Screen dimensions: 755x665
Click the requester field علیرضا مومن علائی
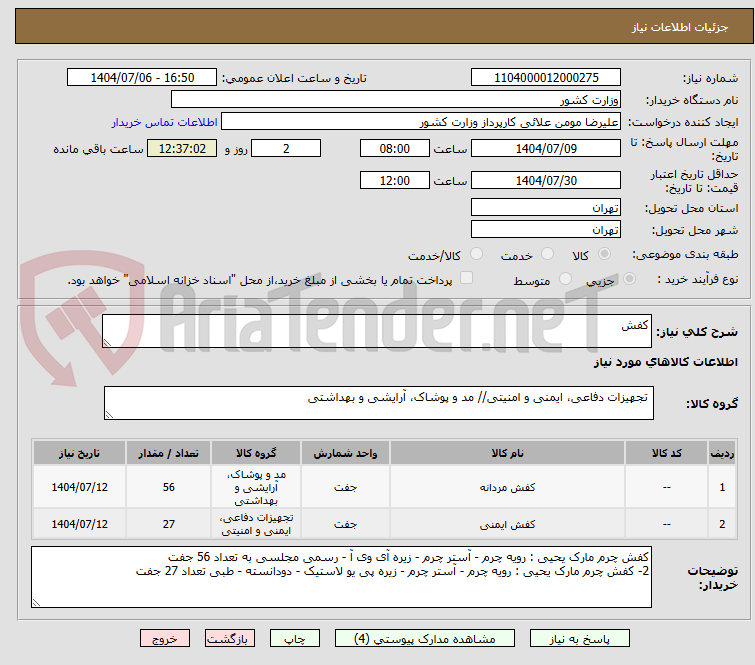[x=421, y=122]
